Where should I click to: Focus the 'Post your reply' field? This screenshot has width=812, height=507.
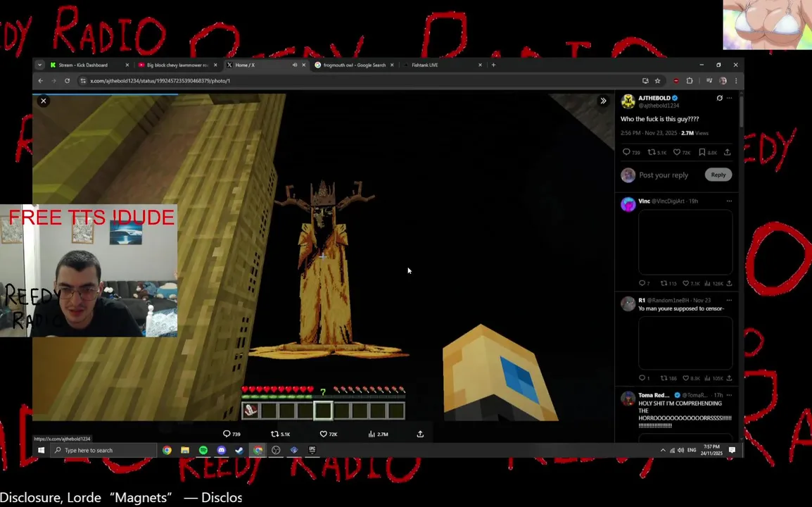[x=664, y=175]
